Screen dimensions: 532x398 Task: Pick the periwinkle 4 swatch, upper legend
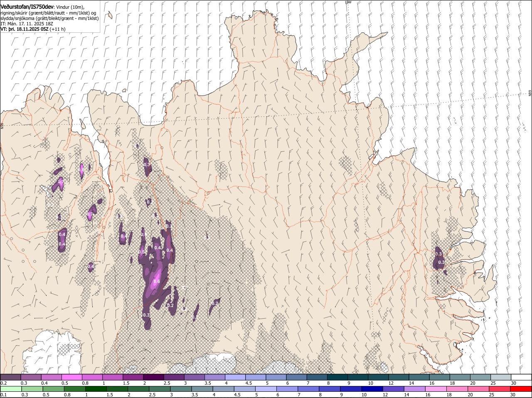235,377
